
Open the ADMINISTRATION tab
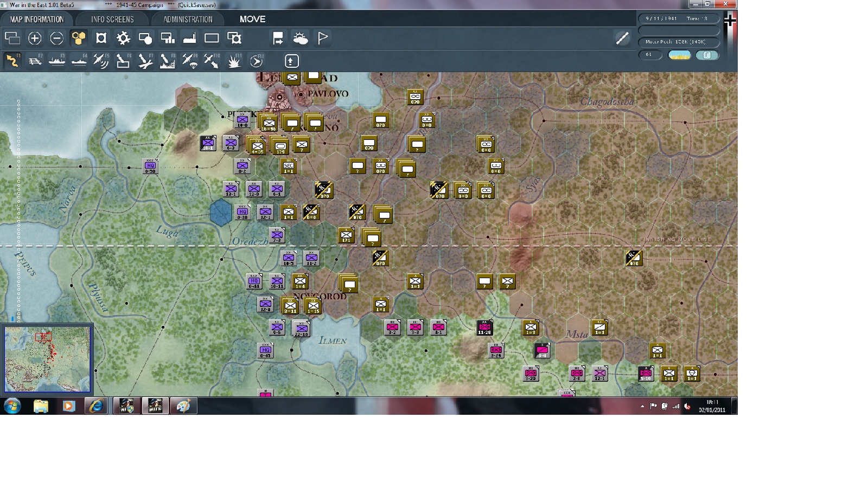click(188, 19)
